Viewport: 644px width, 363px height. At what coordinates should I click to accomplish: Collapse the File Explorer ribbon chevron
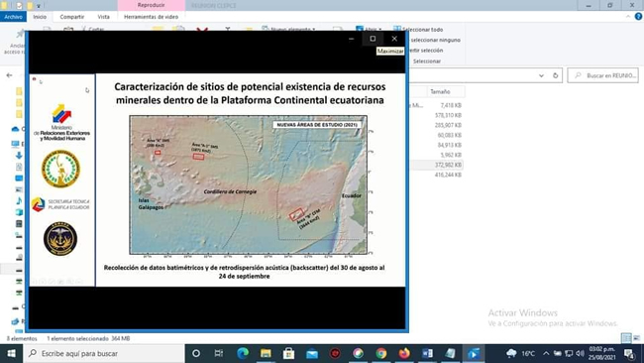click(x=628, y=17)
